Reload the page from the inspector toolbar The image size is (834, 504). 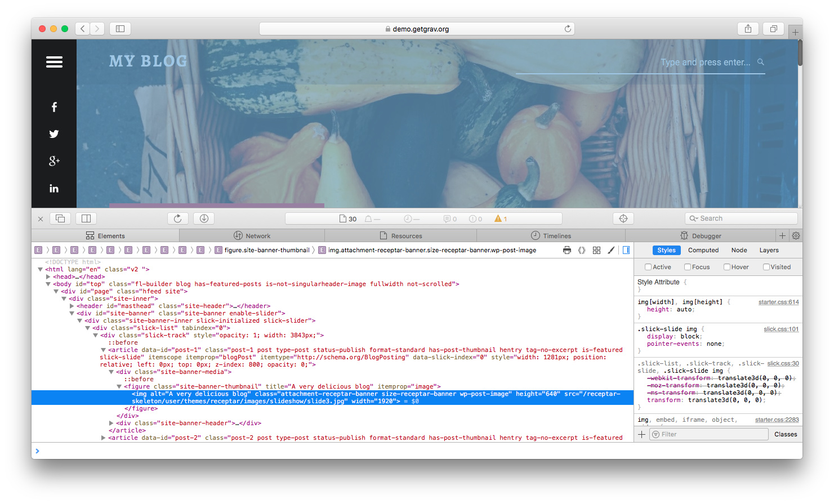pos(177,218)
